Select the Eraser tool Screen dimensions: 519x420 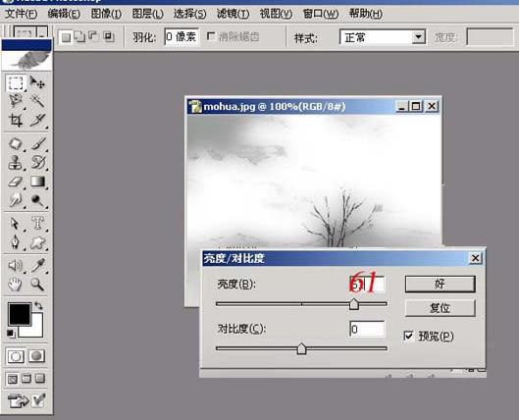coord(16,182)
